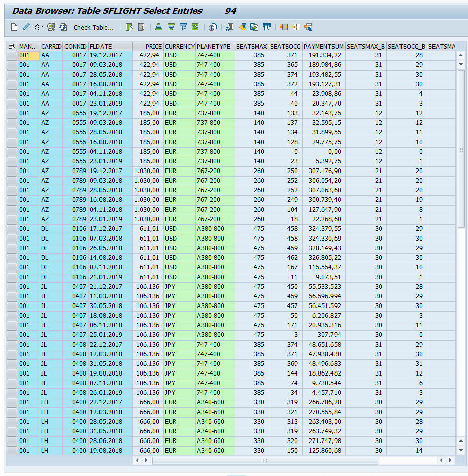Click payment sum 193.482,55
The height and width of the screenshot is (476, 468).
pyautogui.click(x=324, y=75)
